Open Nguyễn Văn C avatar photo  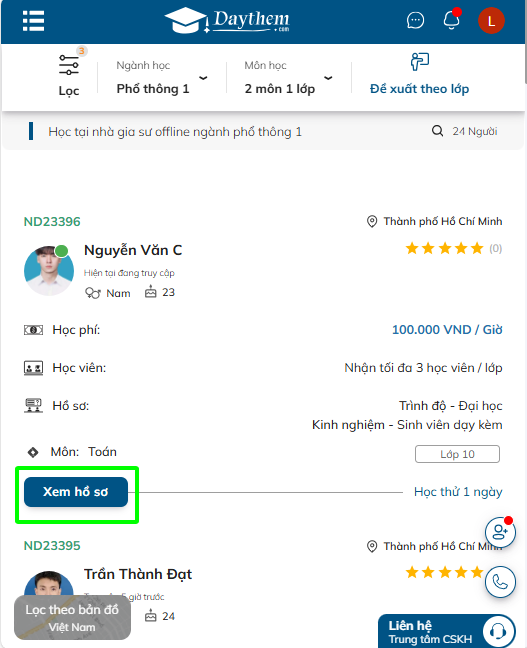49,270
